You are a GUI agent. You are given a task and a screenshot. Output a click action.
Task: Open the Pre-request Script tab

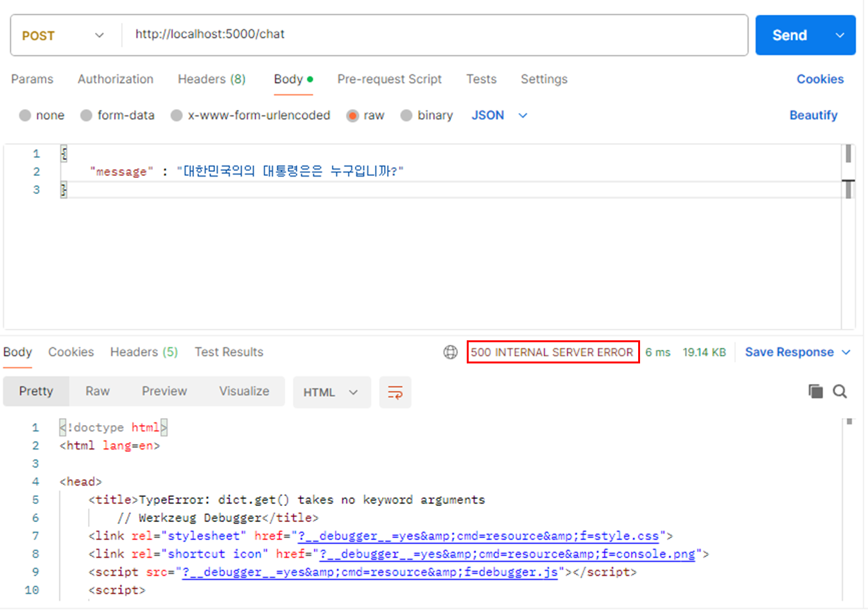(x=390, y=79)
